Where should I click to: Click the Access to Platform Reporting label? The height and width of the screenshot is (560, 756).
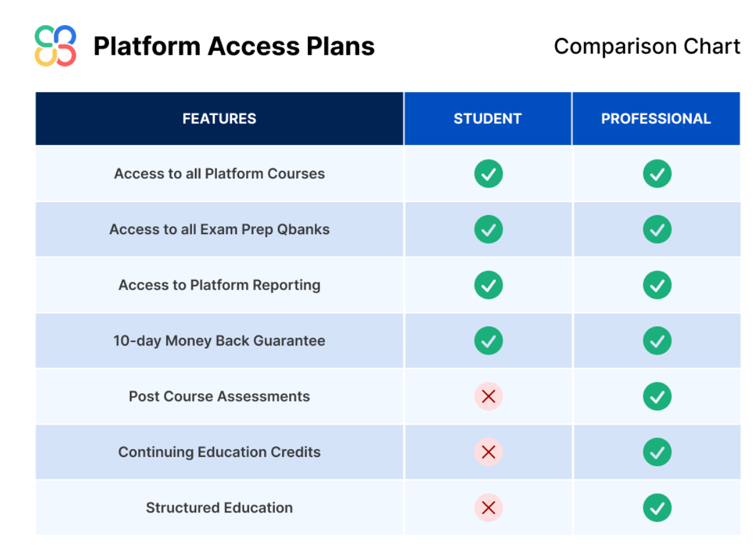219,285
